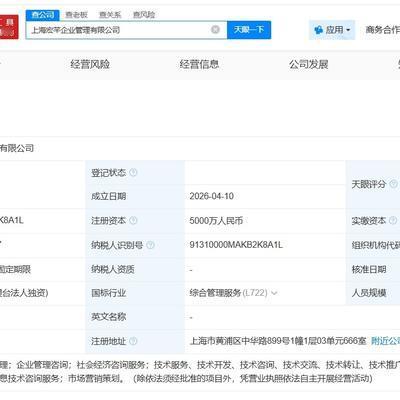400x400 pixels.
Task: Click the 市场营销策划 business scope text
Action: 95,379
